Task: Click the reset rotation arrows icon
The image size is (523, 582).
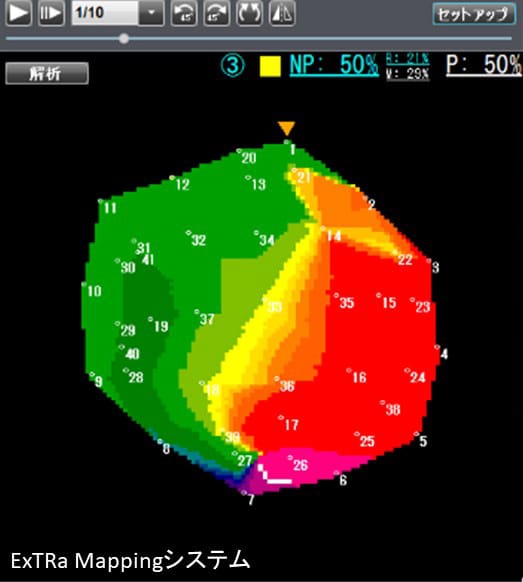Action: point(249,13)
